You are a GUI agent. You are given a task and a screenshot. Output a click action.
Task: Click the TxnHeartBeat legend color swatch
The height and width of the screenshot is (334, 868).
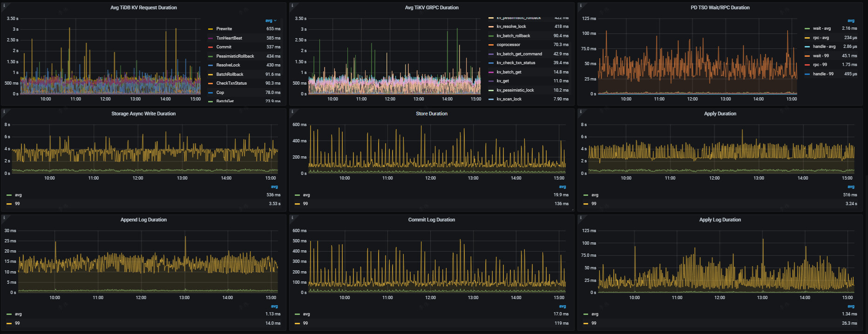[x=210, y=38]
